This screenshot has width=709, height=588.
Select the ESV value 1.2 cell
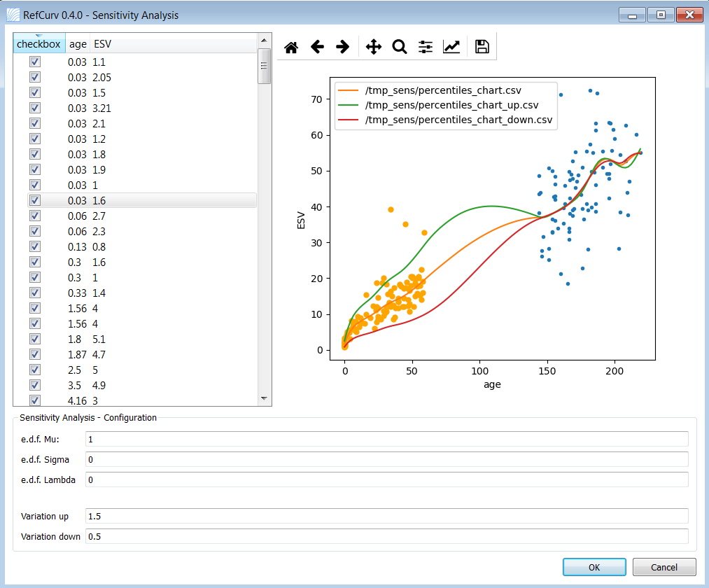pyautogui.click(x=99, y=139)
